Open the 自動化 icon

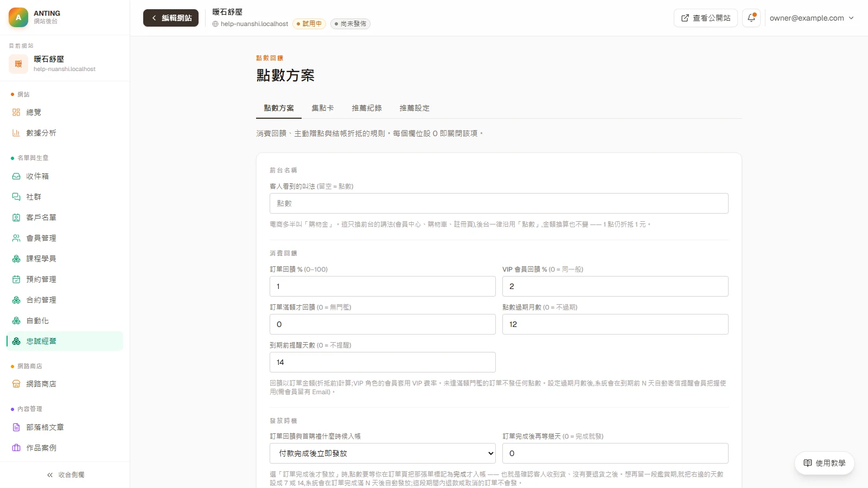click(x=16, y=320)
